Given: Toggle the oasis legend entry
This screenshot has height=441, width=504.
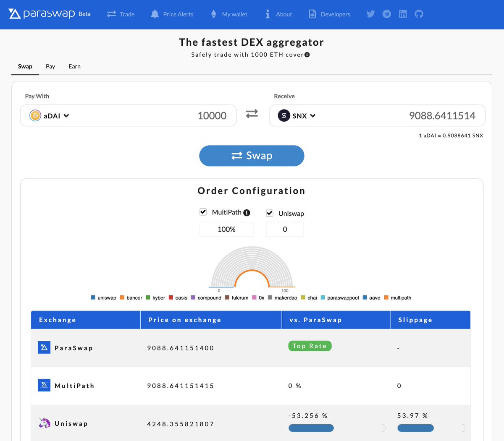Looking at the screenshot, I should click(178, 297).
